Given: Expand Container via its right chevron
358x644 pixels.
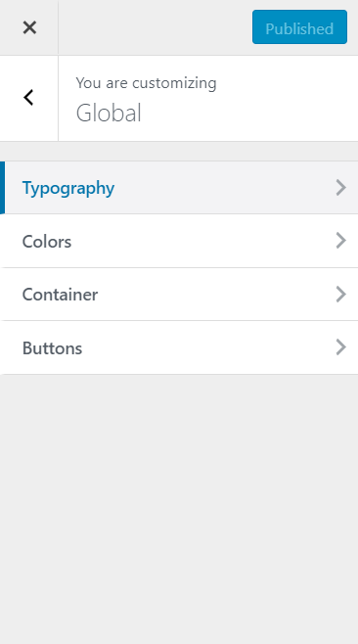Looking at the screenshot, I should click(340, 295).
